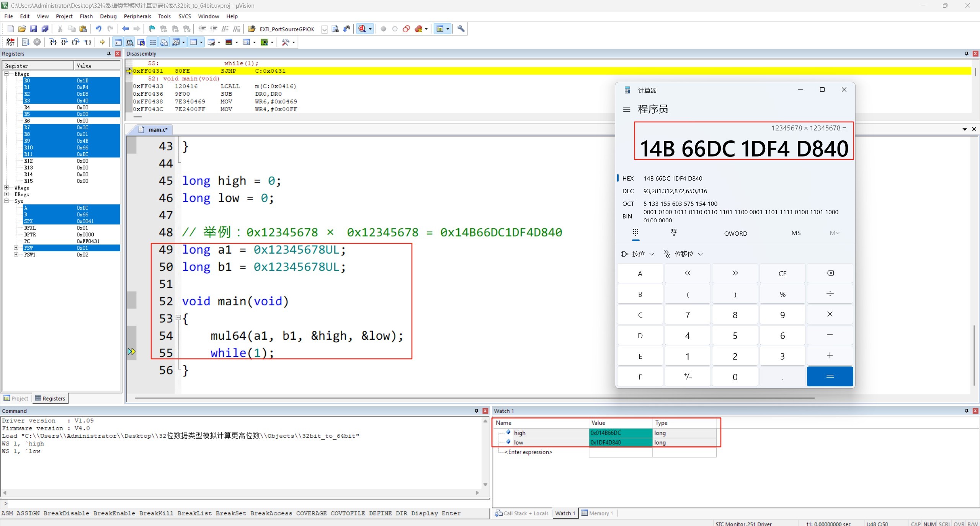Toggle the Command Window icon

[118, 42]
